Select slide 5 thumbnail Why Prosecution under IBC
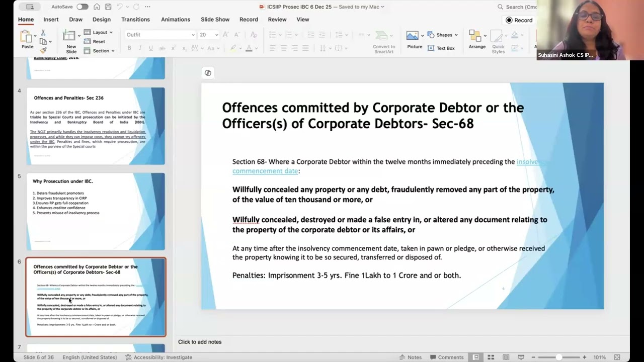Viewport: 644px width, 362px height. coord(96,211)
